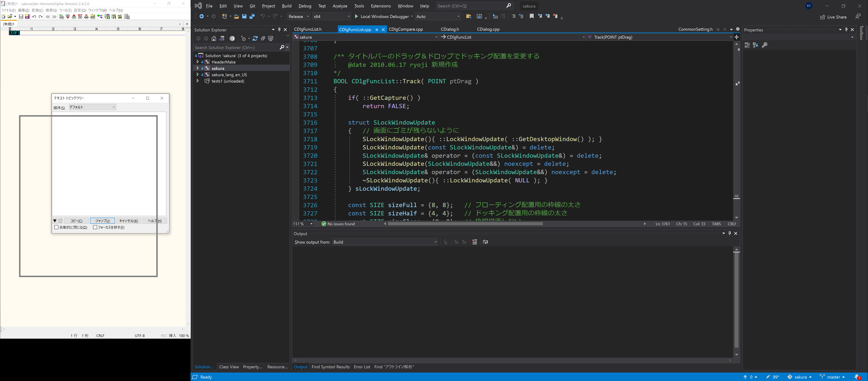Adjust the editor zoom level control

click(x=302, y=224)
